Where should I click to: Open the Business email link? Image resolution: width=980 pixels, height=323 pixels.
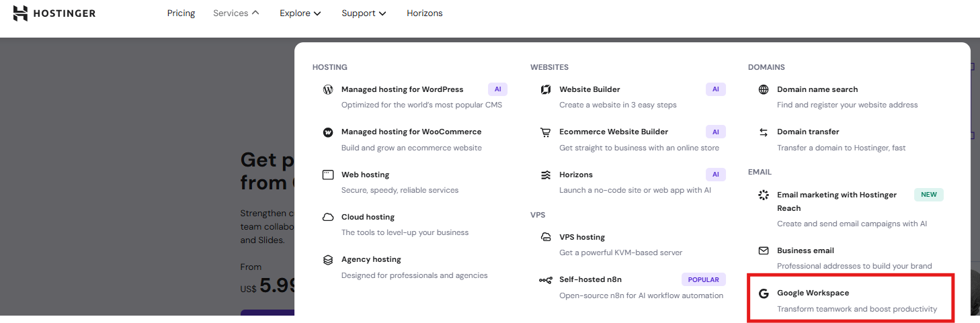[805, 250]
